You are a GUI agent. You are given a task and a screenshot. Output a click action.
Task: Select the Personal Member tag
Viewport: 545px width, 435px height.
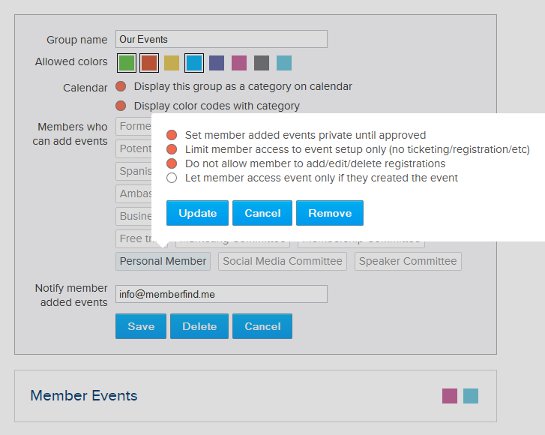pos(163,261)
